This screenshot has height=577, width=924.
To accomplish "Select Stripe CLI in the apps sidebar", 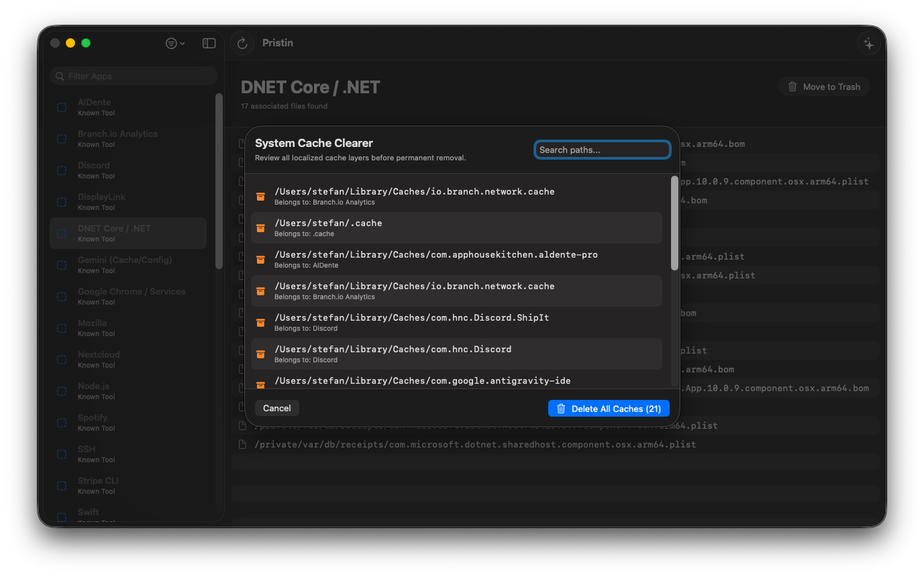I will [x=128, y=485].
